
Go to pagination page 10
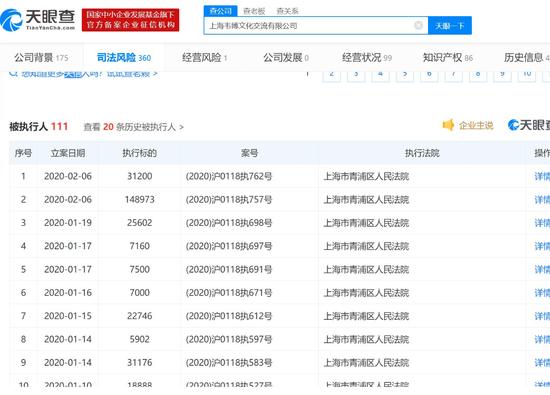click(526, 75)
